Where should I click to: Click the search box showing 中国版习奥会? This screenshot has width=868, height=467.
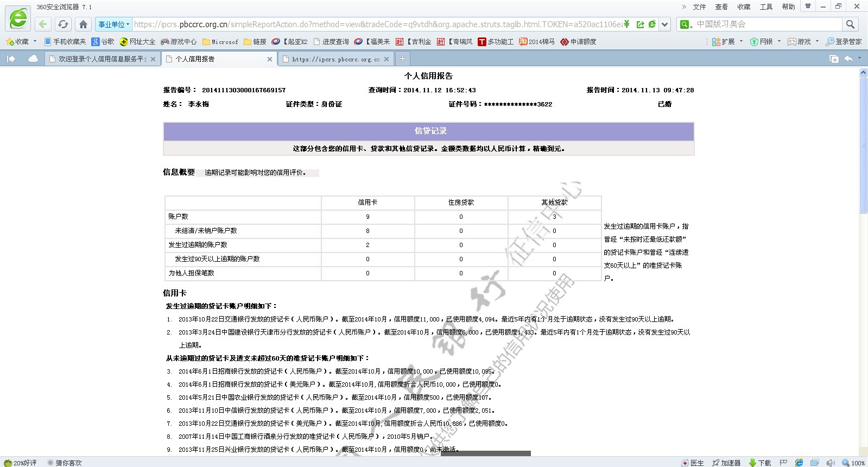(x=768, y=24)
